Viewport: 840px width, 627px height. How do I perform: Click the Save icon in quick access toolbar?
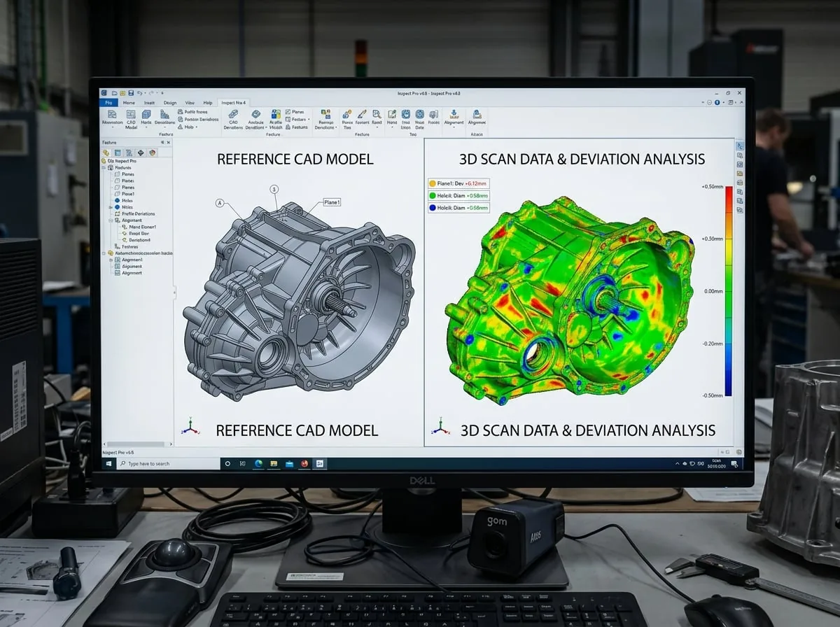click(x=131, y=93)
